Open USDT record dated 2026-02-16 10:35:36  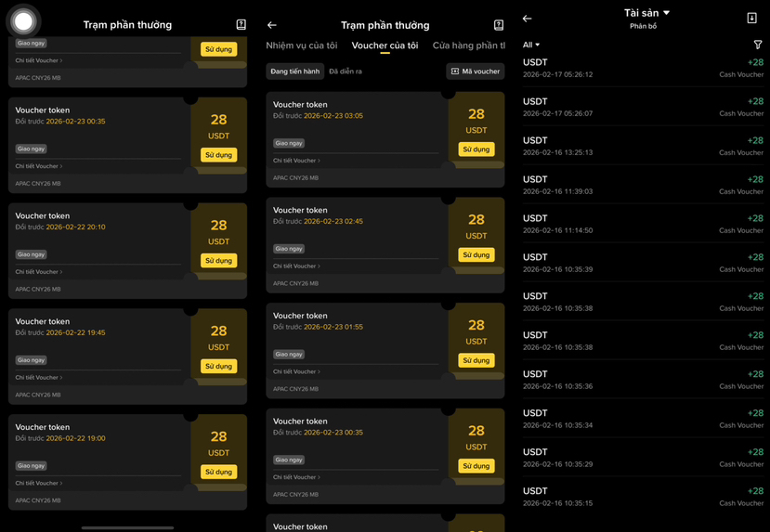(643, 380)
